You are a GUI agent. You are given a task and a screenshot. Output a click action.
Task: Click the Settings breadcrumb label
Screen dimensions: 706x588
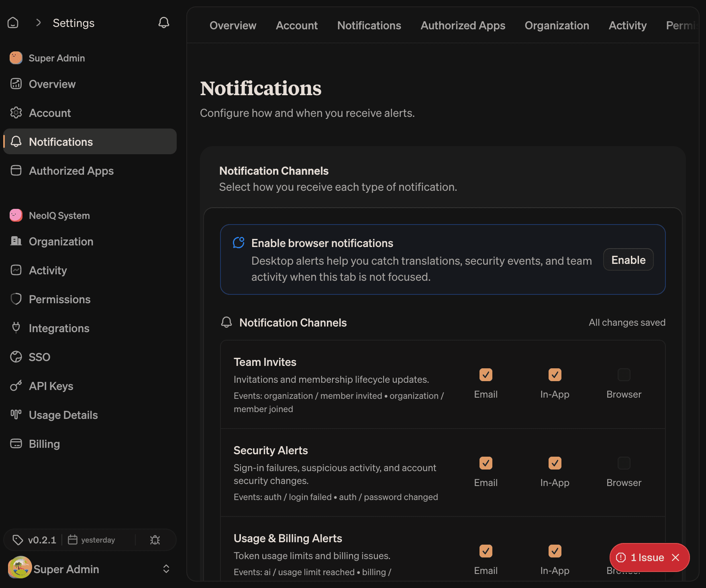(x=74, y=23)
